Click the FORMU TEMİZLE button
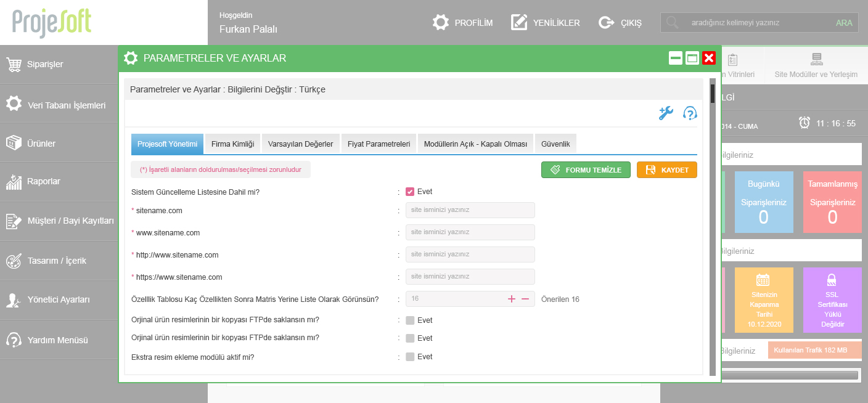Viewport: 868px width, 403px height. [586, 169]
